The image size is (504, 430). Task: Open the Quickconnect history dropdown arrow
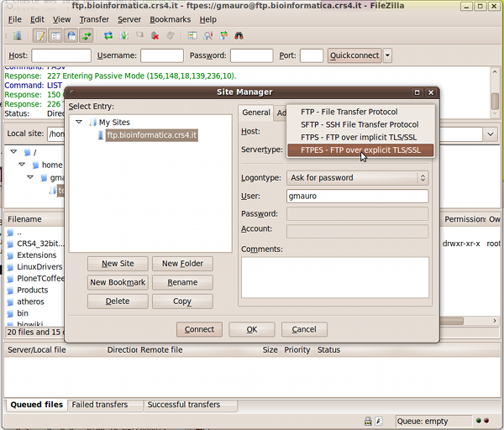point(387,55)
